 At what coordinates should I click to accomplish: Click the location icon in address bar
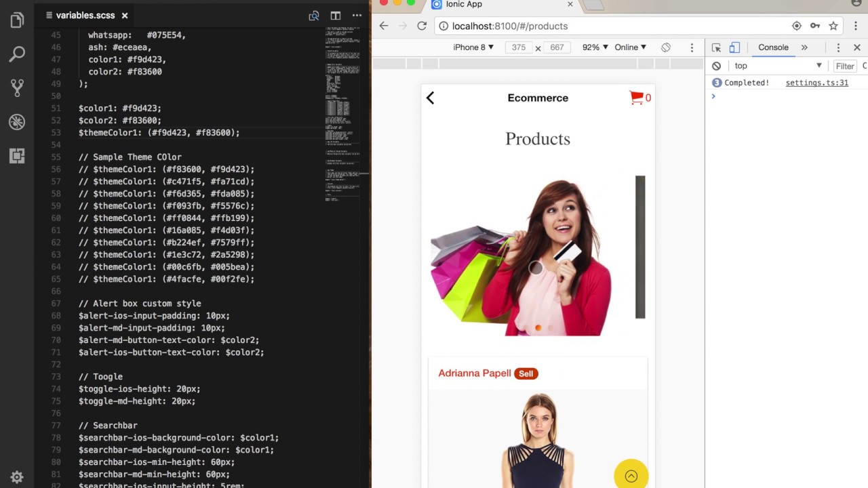pyautogui.click(x=797, y=26)
